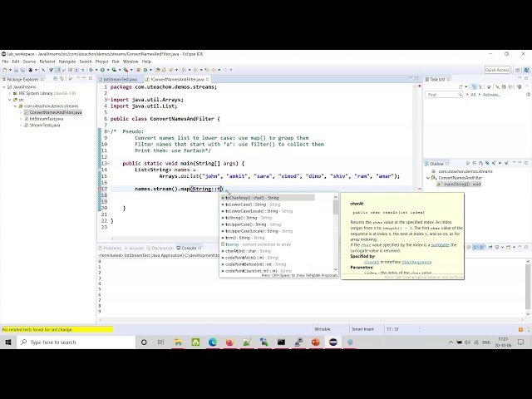Collapse ConvertNamesAndFilter class in Outline
This screenshot has height=399, width=532.
point(428,178)
